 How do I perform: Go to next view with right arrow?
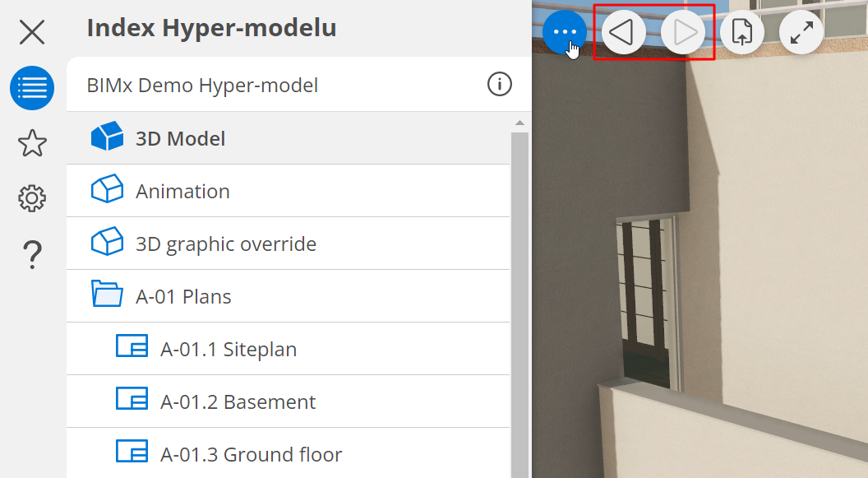[x=683, y=31]
